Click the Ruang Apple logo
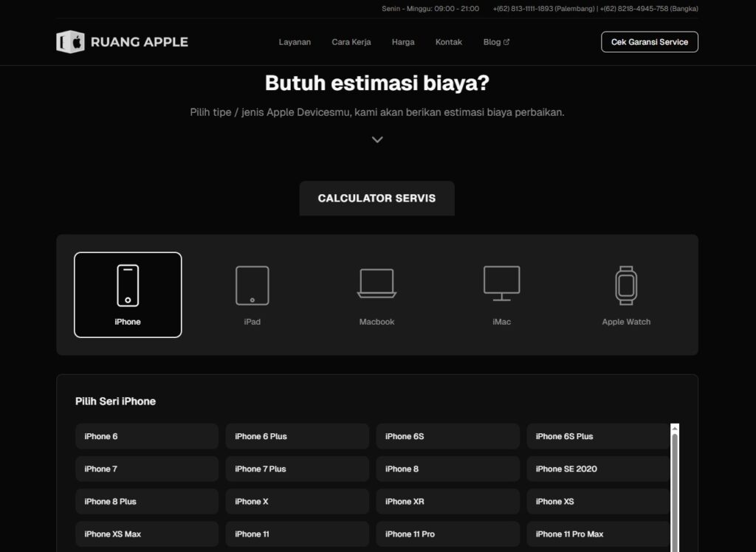The height and width of the screenshot is (552, 756). [x=120, y=42]
